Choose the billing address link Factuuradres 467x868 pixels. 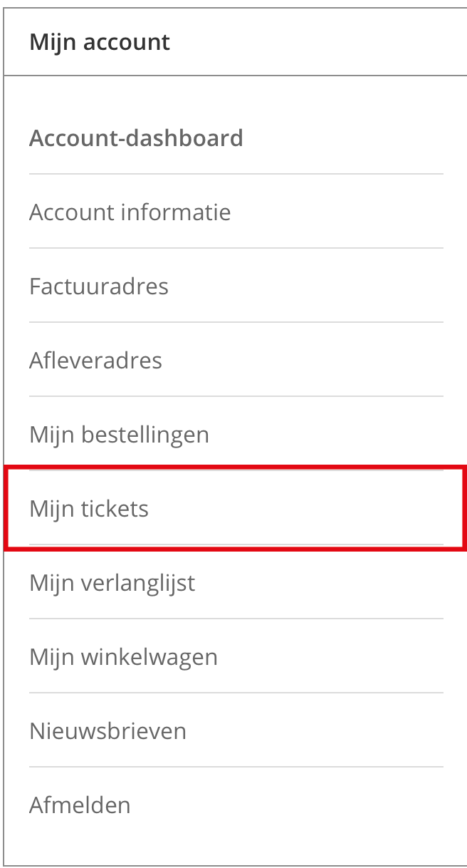click(99, 286)
